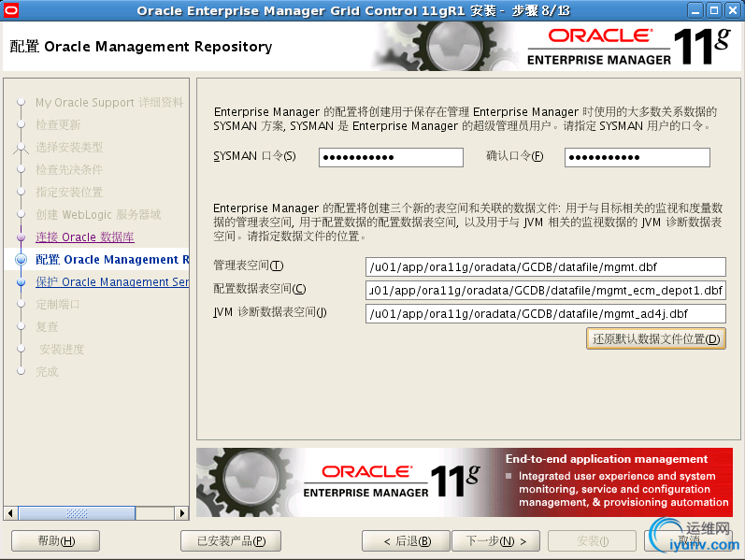Open the 连接 Oracle 数据库 step link

(85, 237)
